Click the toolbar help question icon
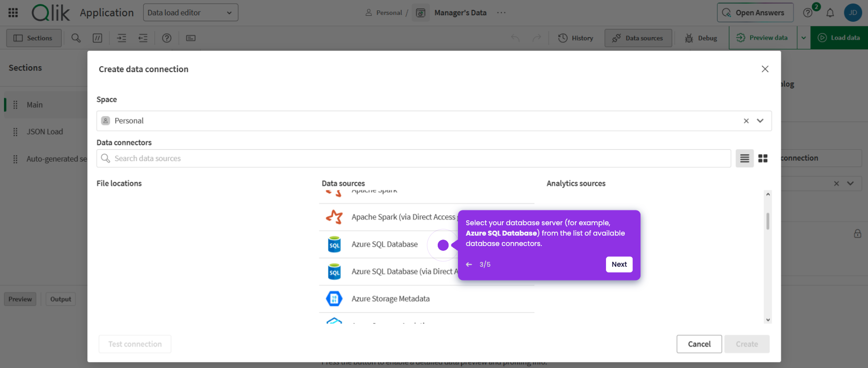 (167, 38)
